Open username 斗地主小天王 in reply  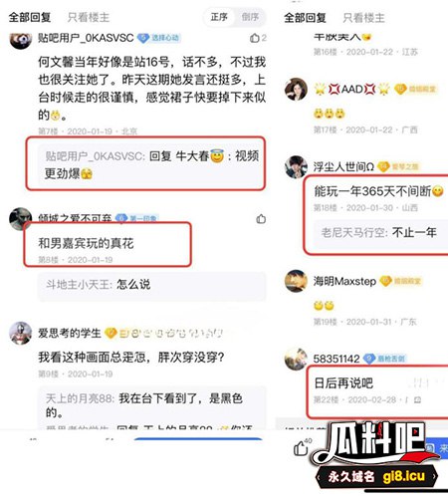click(79, 285)
